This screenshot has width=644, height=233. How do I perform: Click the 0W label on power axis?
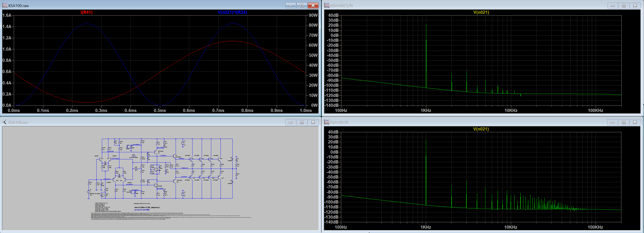(314, 105)
